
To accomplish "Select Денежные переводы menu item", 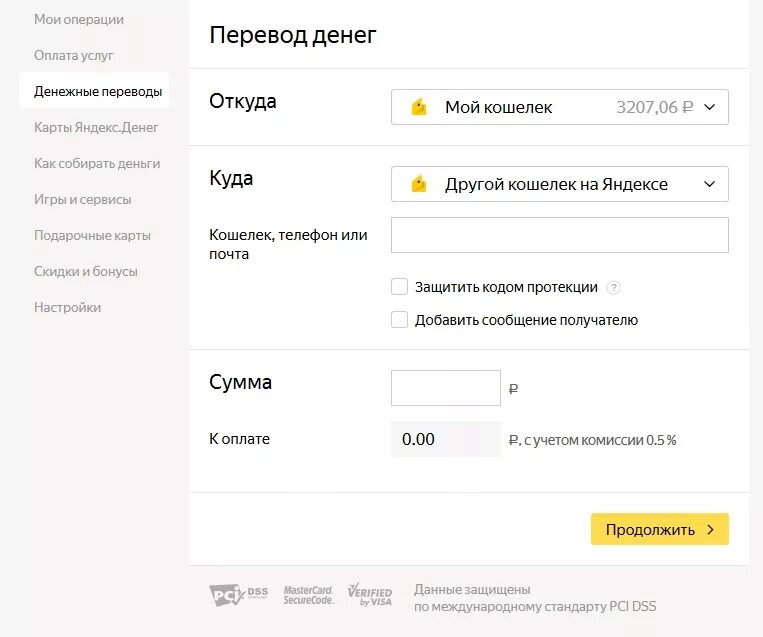I will coord(94,91).
